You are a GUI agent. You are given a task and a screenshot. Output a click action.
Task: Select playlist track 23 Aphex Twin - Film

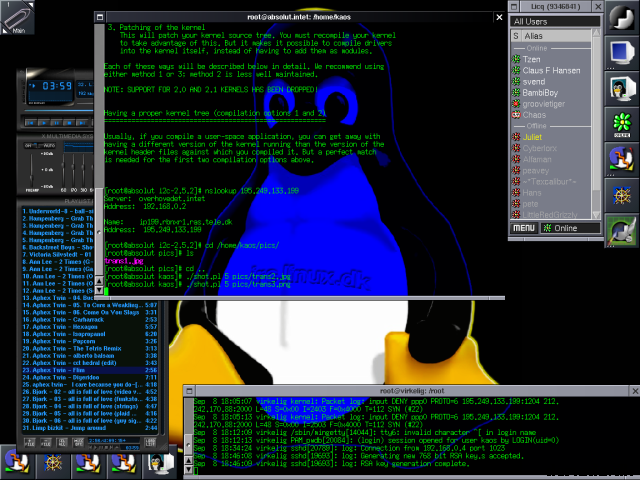coord(90,370)
